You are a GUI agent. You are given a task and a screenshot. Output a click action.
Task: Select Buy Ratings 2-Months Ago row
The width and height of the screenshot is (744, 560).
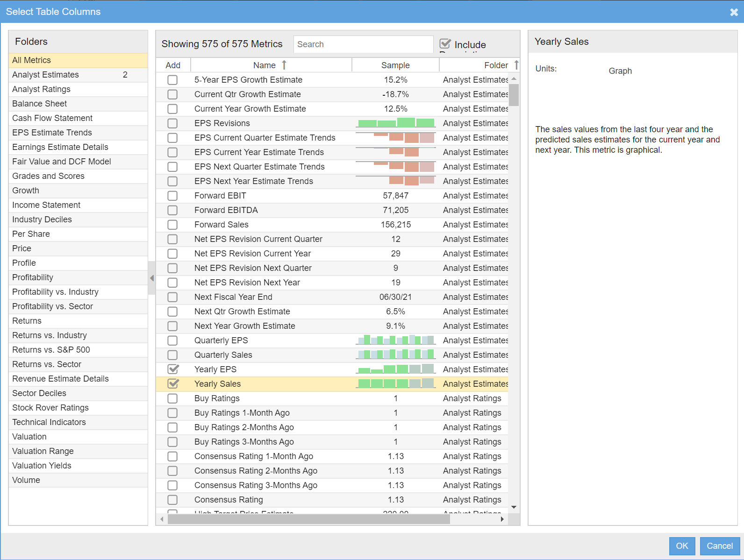(x=332, y=427)
